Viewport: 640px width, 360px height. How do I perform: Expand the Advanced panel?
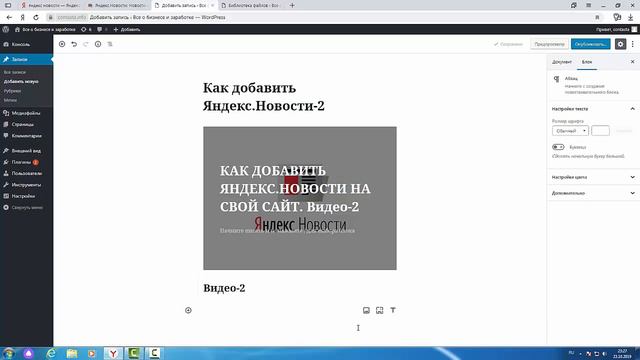click(x=593, y=193)
